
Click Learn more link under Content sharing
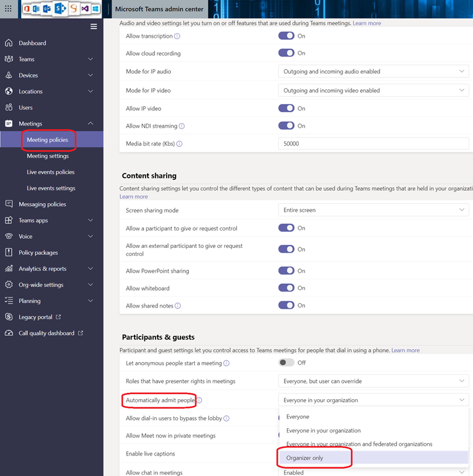coord(133,196)
